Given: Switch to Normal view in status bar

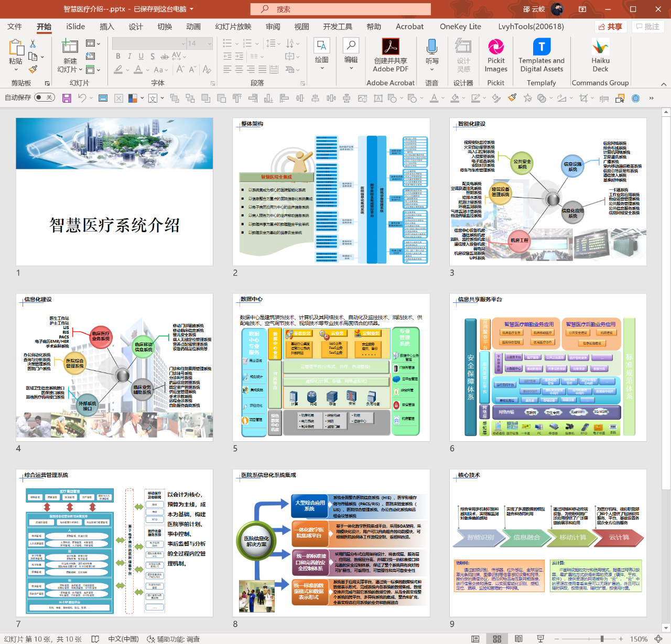Looking at the screenshot, I should (x=475, y=639).
